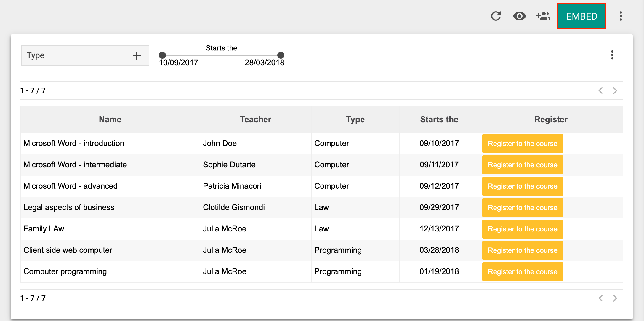Select the 'Legal aspects of business' cell
The height and width of the screenshot is (321, 644).
[x=110, y=207]
